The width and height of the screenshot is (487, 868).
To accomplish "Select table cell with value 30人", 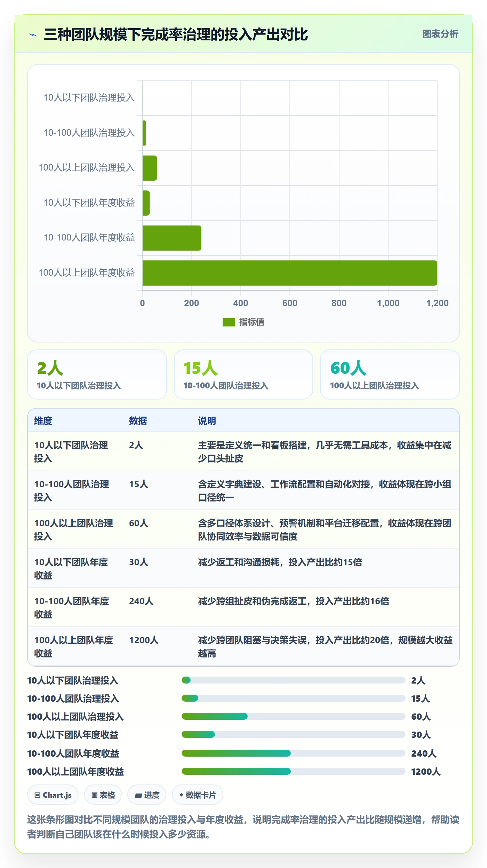I will [139, 562].
